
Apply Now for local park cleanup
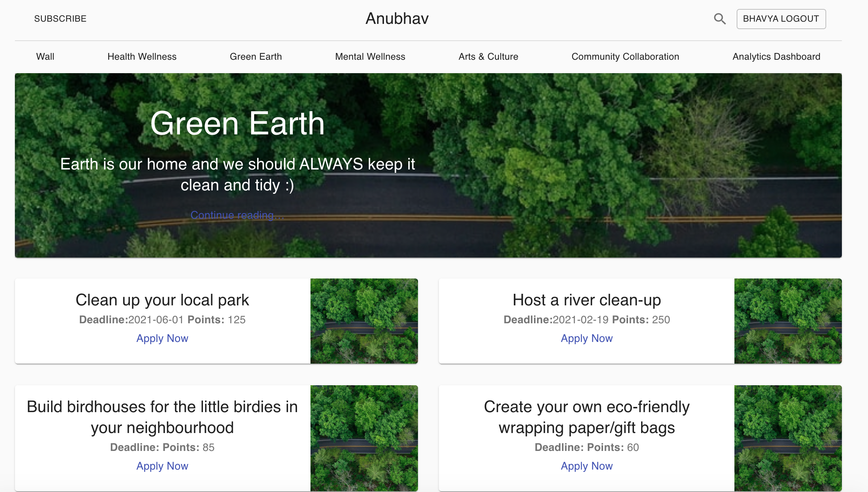tap(162, 338)
